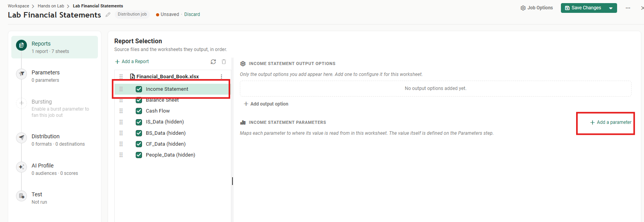Refresh the report list
The image size is (644, 222).
213,62
